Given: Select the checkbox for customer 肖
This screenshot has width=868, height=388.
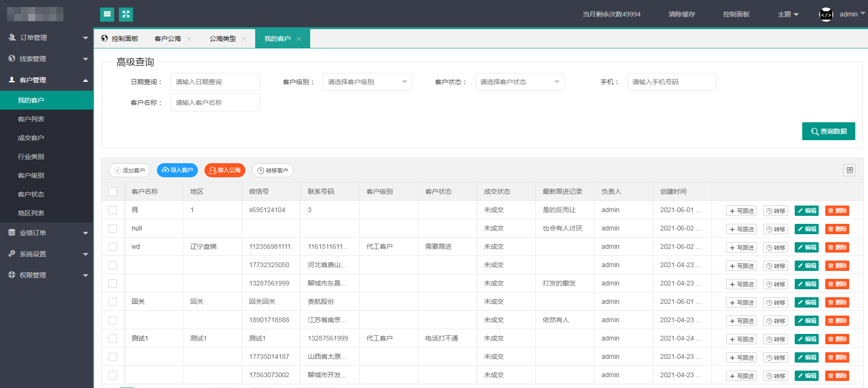Looking at the screenshot, I should [x=113, y=210].
